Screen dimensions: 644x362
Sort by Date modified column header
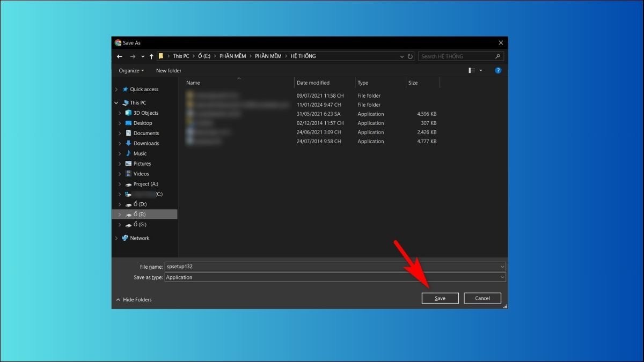(x=313, y=83)
